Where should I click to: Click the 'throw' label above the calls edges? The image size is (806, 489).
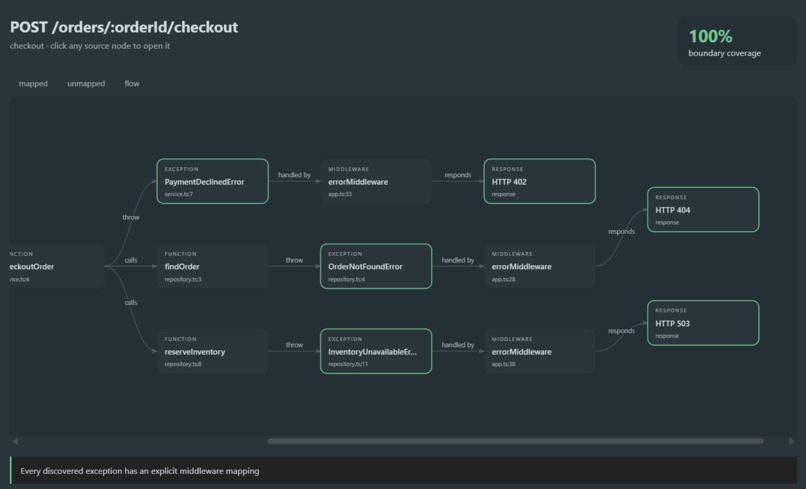coord(131,218)
